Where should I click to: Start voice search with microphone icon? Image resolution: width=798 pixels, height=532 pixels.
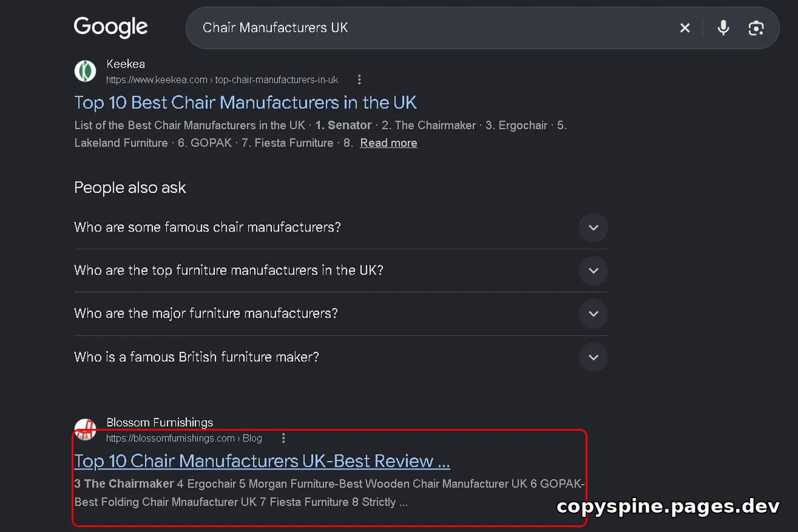pos(724,28)
